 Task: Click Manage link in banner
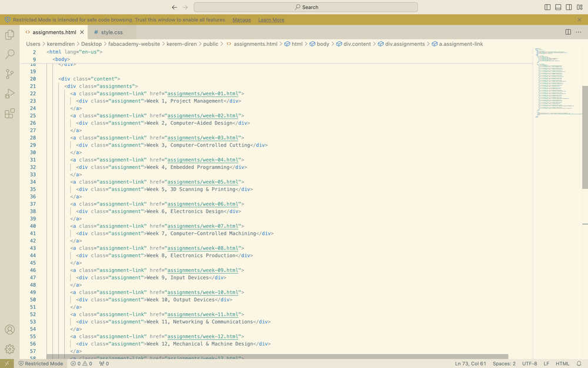pyautogui.click(x=242, y=20)
